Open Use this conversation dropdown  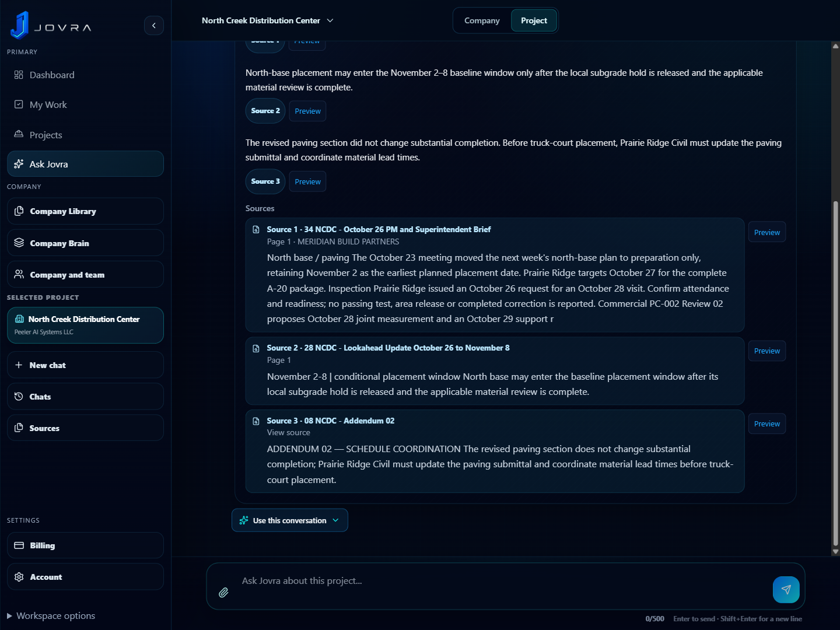coord(290,520)
